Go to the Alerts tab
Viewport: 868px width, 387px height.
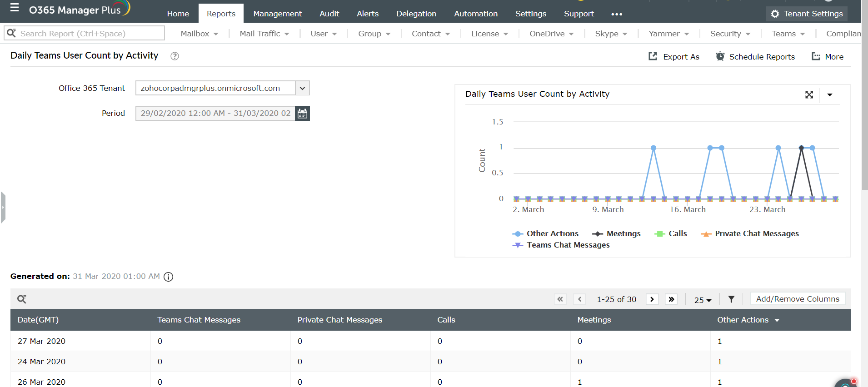pos(368,14)
